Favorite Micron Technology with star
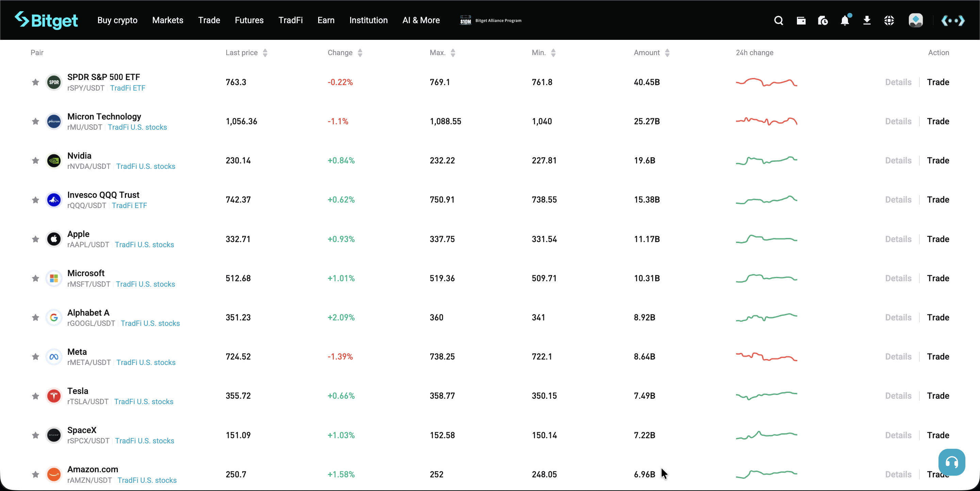This screenshot has width=980, height=491. tap(35, 122)
